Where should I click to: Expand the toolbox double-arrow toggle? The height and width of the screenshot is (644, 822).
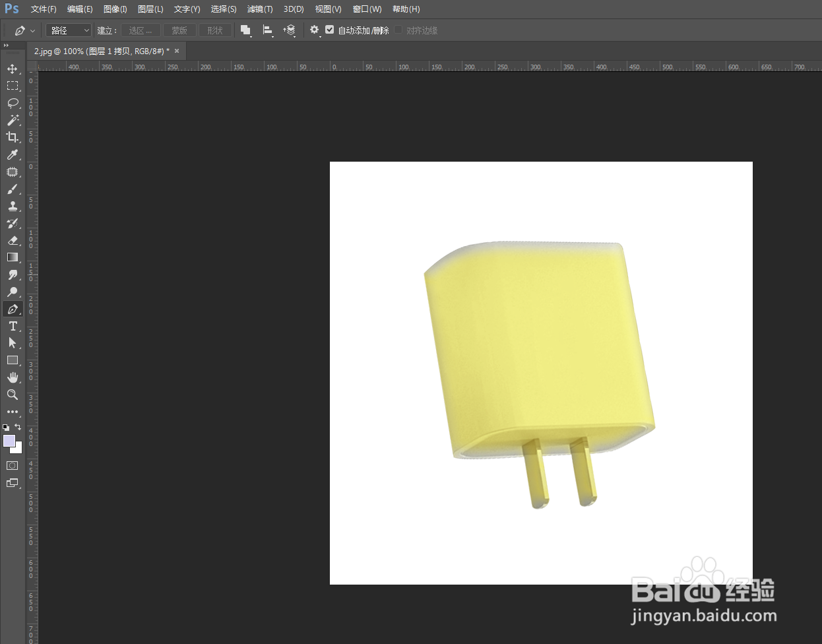click(x=6, y=46)
